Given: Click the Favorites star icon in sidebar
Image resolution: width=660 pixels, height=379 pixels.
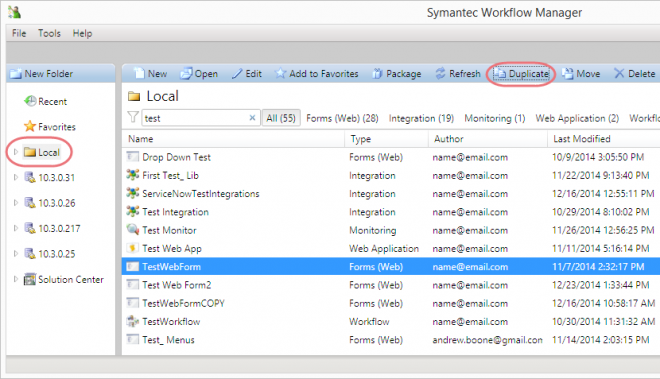Looking at the screenshot, I should pos(30,126).
